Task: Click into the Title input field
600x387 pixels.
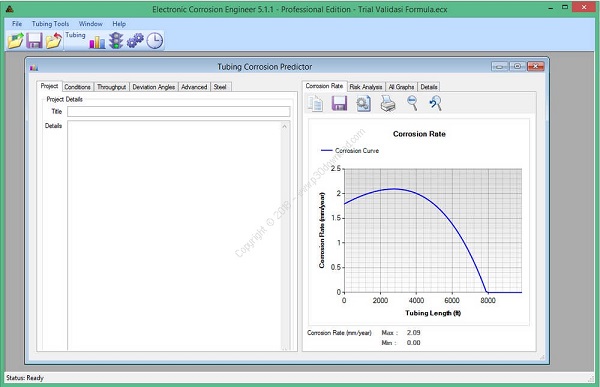Action: click(179, 111)
